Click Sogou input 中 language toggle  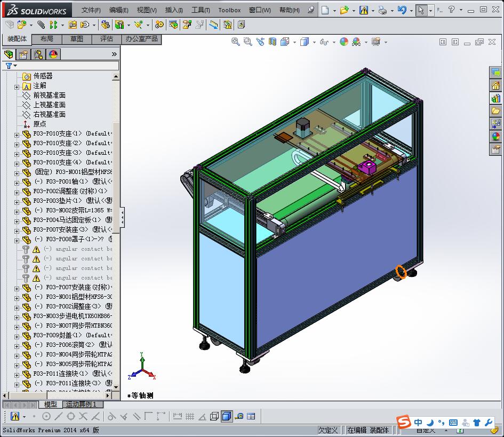418,423
